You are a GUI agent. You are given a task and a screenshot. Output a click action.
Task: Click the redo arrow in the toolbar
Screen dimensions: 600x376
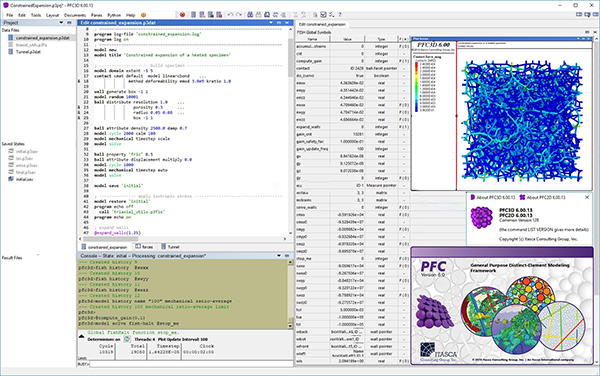(x=239, y=15)
